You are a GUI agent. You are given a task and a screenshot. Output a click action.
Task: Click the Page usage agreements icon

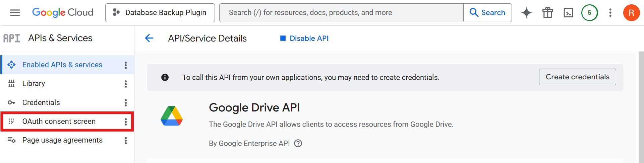coord(11,140)
